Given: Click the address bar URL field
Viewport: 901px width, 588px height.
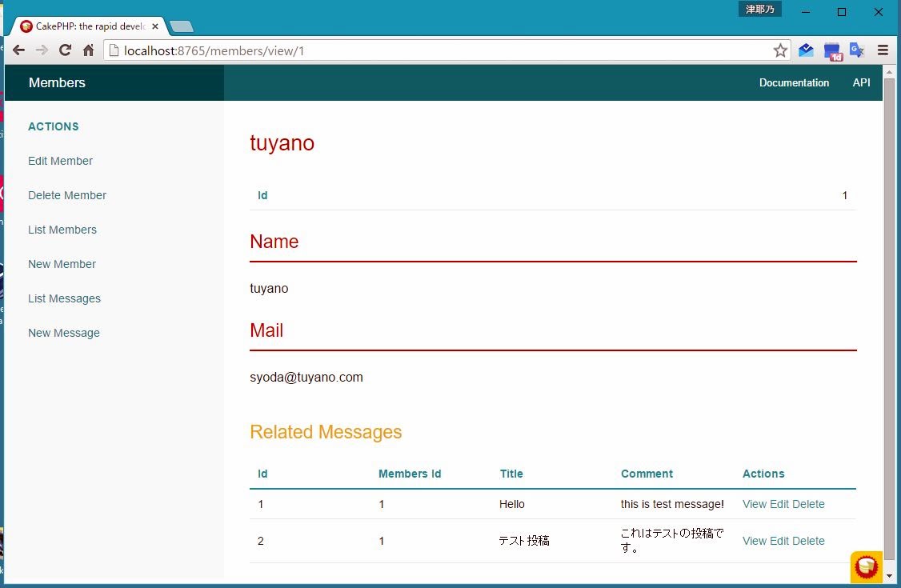Looking at the screenshot, I should (x=440, y=51).
